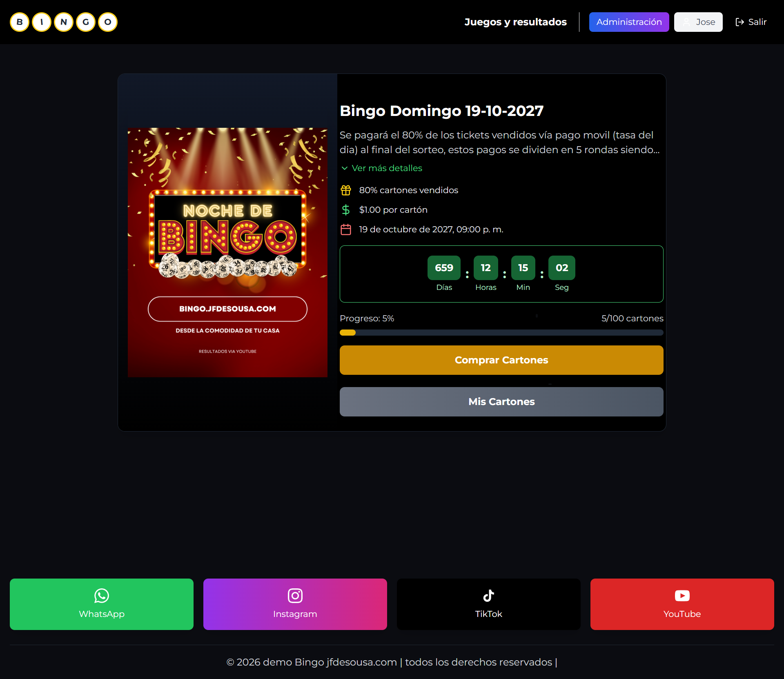Click the user avatar icon beside Jose
The image size is (784, 679).
pyautogui.click(x=686, y=22)
